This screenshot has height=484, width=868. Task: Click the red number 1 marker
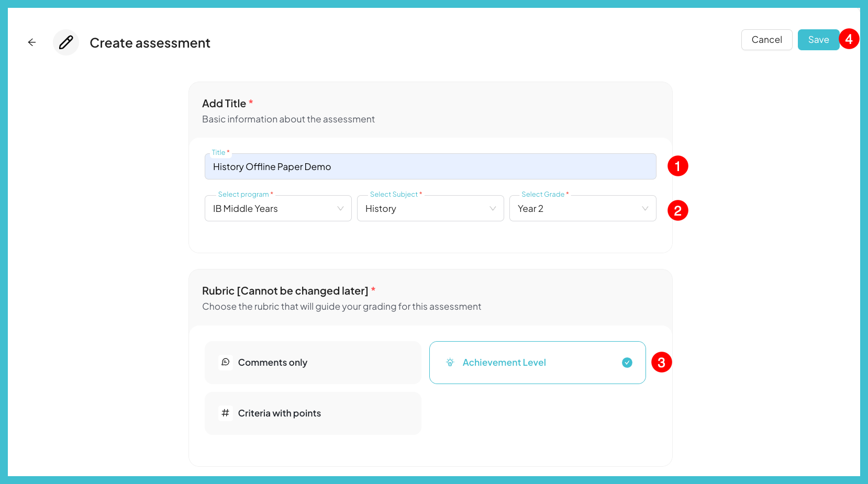[x=677, y=166]
